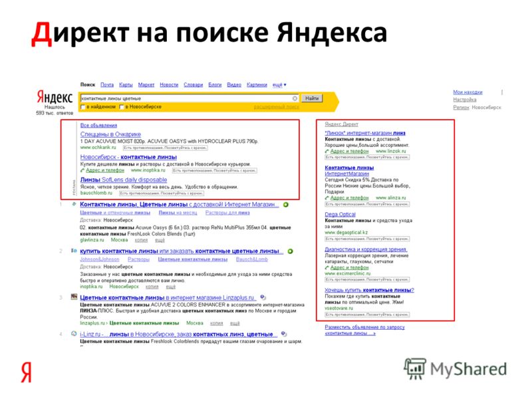
Task: Click "Разместить объявление по запросу" link
Action: pos(364,331)
